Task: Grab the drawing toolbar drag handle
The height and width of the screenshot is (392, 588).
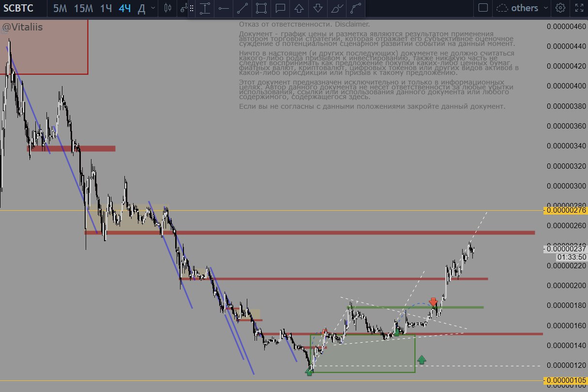Action: point(192,8)
